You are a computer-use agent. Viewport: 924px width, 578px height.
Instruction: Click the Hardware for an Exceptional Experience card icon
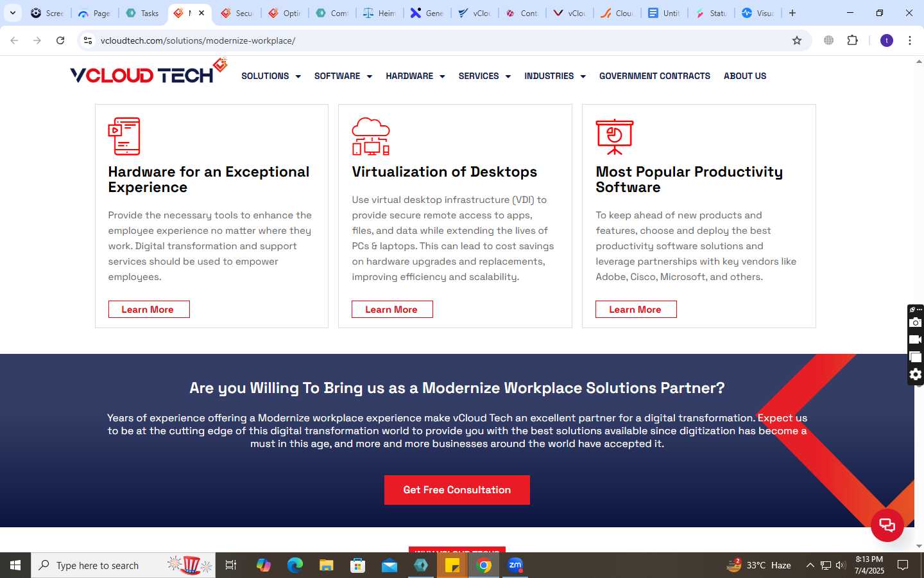coord(124,136)
